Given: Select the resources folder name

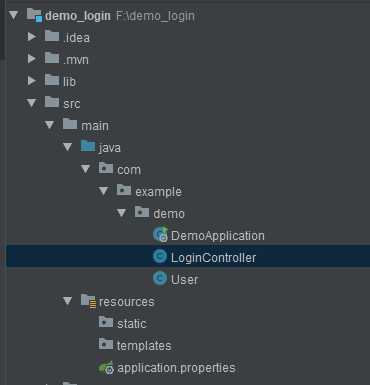Looking at the screenshot, I should (x=127, y=302).
